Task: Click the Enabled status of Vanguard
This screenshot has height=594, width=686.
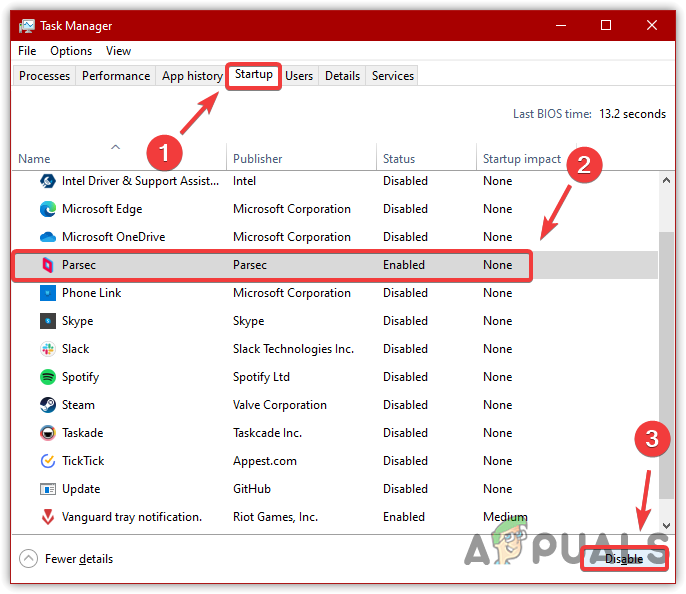Action: click(404, 517)
